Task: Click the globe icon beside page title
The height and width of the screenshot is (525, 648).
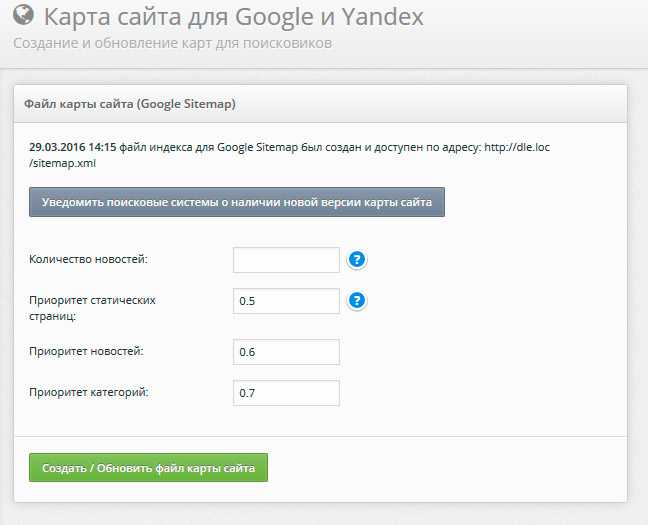Action: coord(23,15)
